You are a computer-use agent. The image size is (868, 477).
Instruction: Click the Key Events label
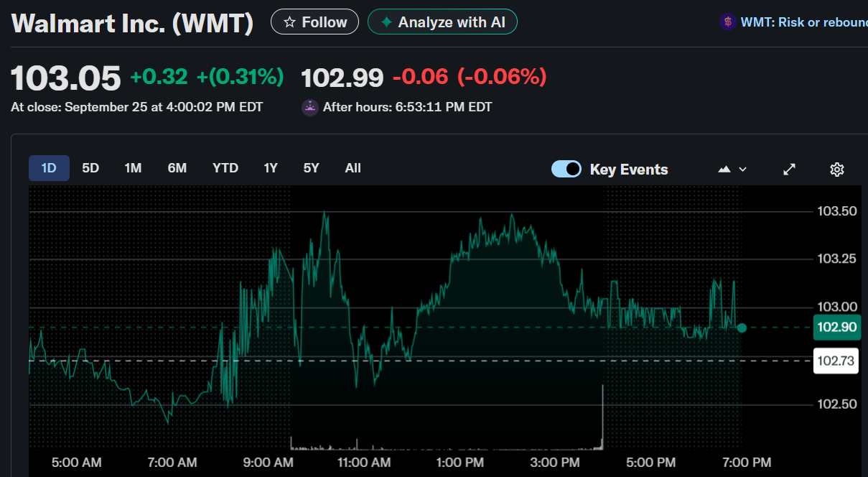click(x=629, y=170)
